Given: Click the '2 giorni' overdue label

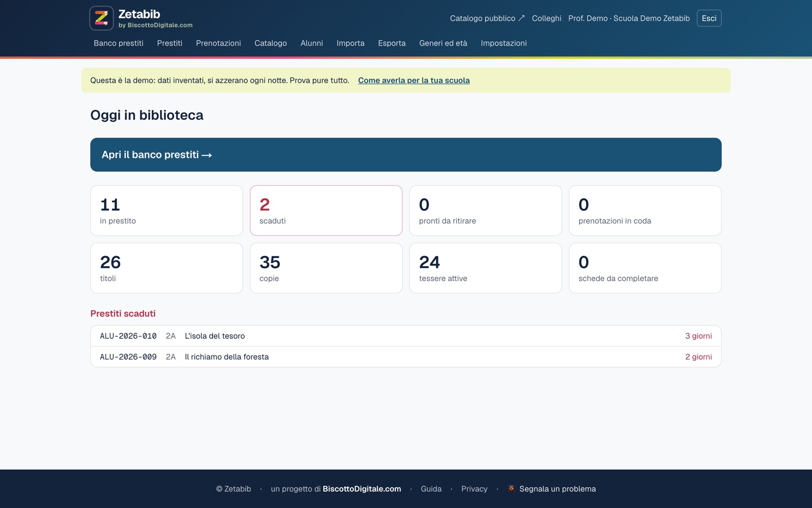Looking at the screenshot, I should (x=698, y=357).
